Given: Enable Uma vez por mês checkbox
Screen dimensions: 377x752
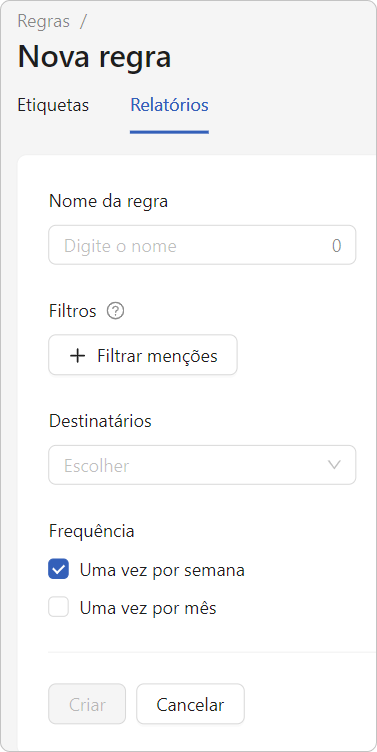Looking at the screenshot, I should click(59, 608).
